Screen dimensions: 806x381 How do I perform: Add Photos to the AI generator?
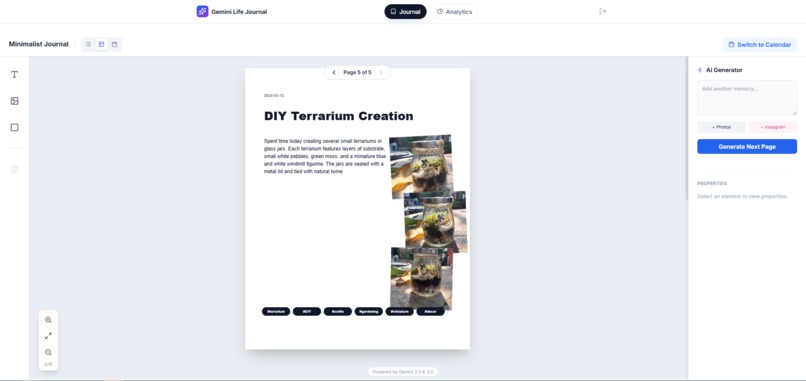click(x=721, y=127)
